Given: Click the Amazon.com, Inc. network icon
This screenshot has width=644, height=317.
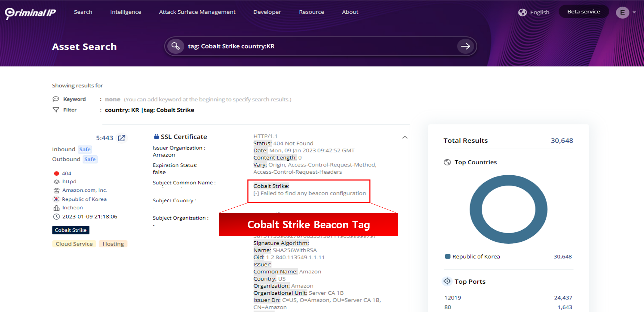Looking at the screenshot, I should [x=57, y=190].
